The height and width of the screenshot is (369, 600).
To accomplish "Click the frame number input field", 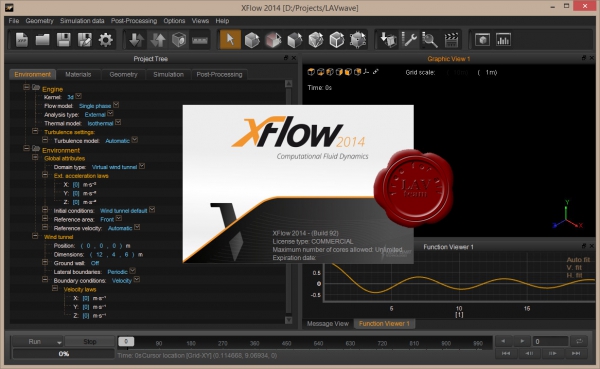I will (x=551, y=341).
